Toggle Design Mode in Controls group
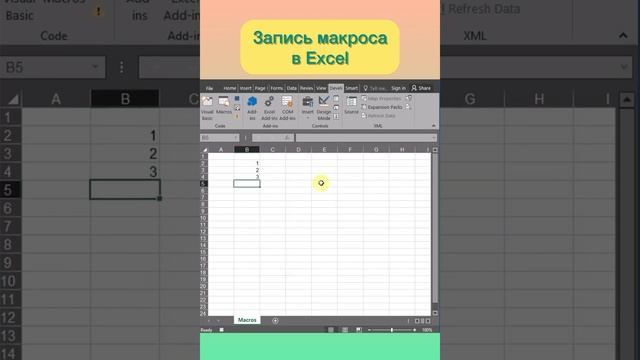 point(324,108)
